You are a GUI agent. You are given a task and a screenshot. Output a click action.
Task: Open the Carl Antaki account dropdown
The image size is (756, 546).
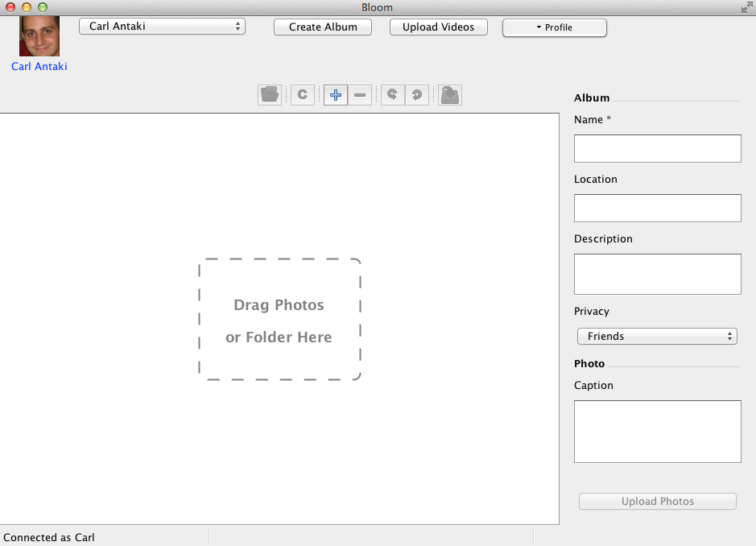(x=162, y=27)
